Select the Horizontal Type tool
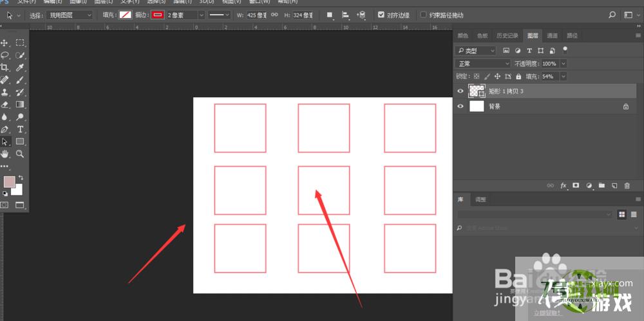Screen dimensions: 644x321 20,129
